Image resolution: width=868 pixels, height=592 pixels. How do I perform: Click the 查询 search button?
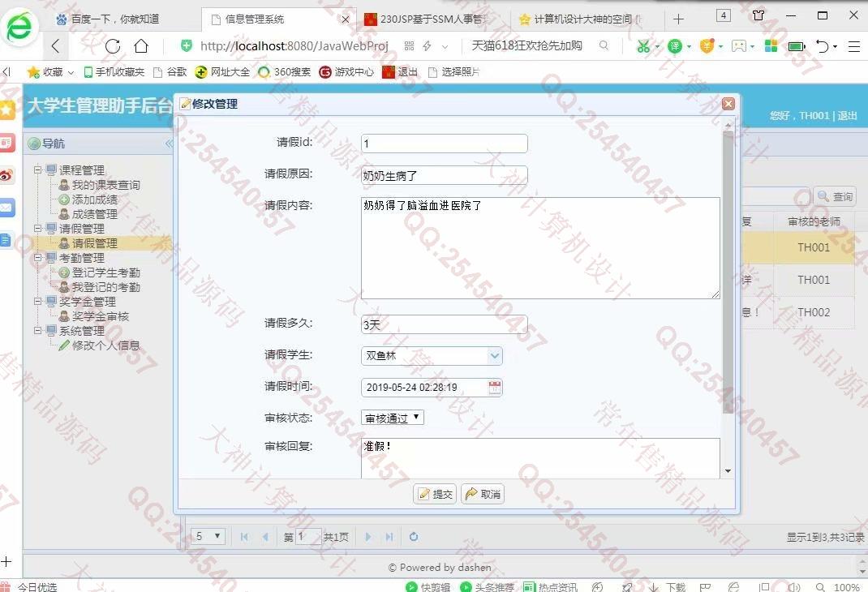[835, 196]
